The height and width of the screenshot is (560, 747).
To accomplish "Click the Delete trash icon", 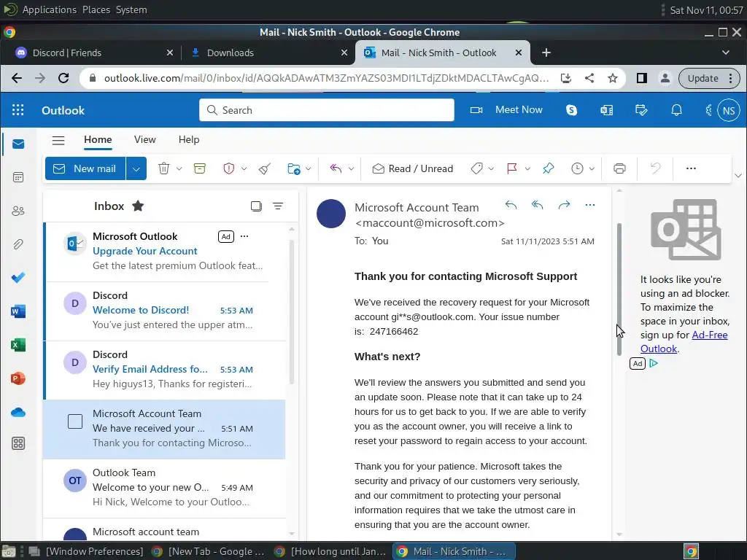I will click(164, 168).
